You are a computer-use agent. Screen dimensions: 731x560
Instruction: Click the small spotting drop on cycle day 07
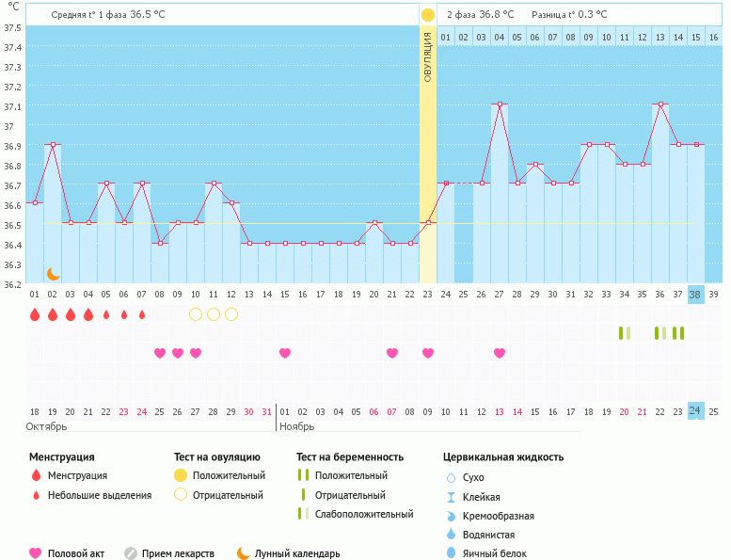[142, 314]
